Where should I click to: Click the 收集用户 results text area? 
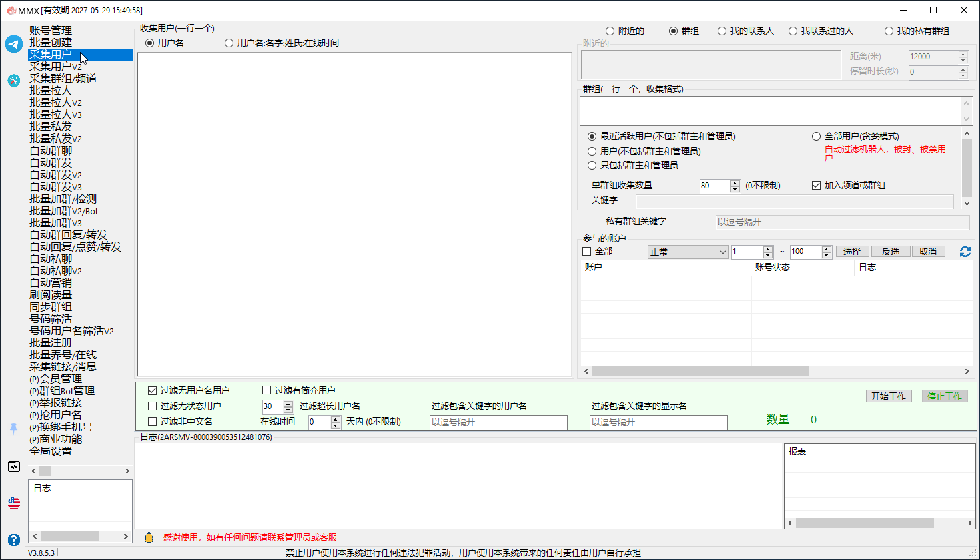click(354, 214)
